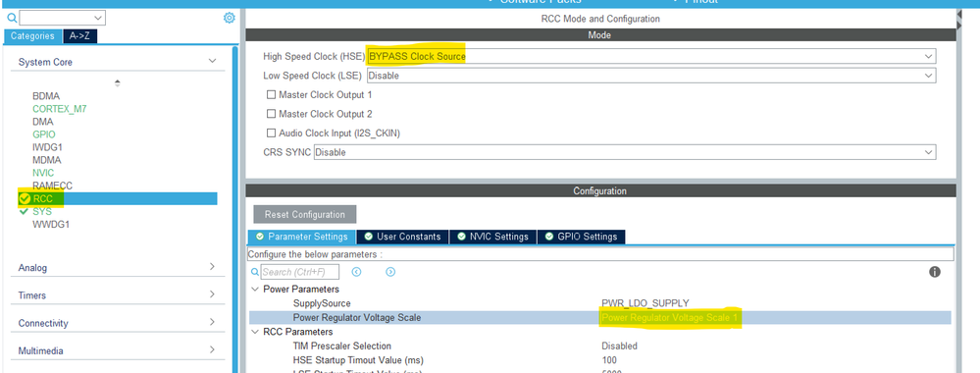The height and width of the screenshot is (373, 980).
Task: Click the parameter search input field
Action: click(300, 272)
